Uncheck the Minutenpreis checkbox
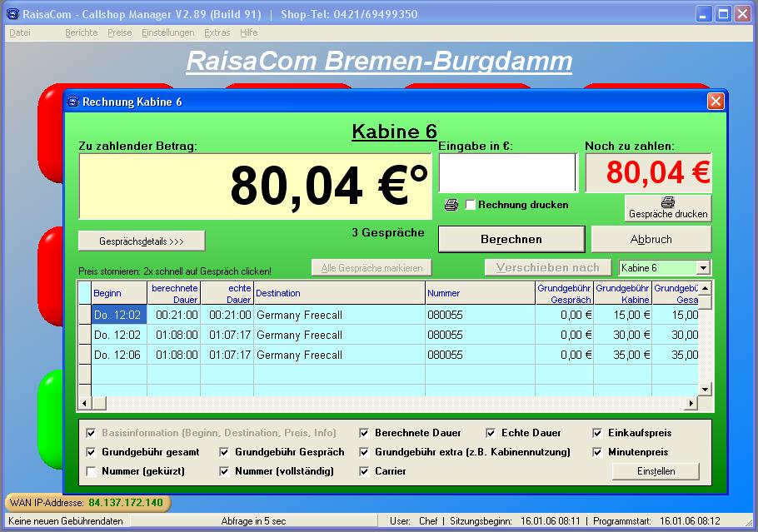758x532 pixels. point(597,452)
